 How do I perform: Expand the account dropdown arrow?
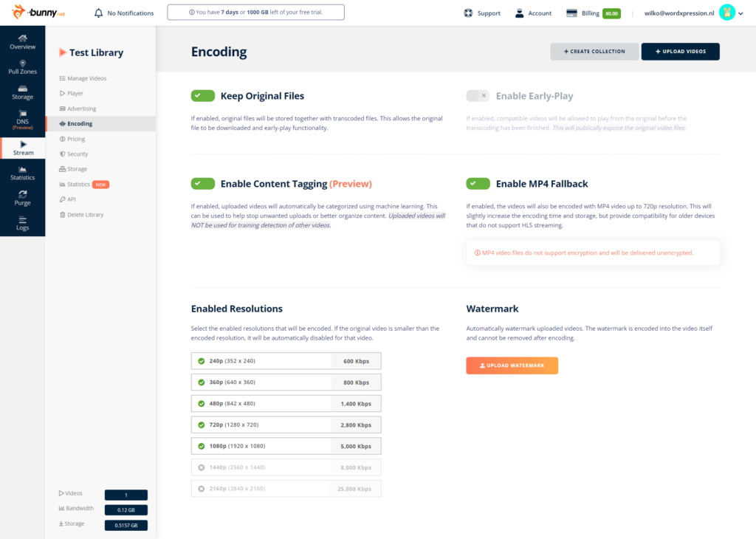[x=741, y=13]
